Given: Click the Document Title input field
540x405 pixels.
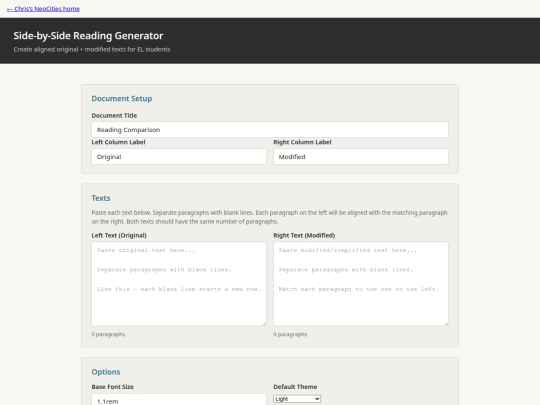Looking at the screenshot, I should point(270,129).
